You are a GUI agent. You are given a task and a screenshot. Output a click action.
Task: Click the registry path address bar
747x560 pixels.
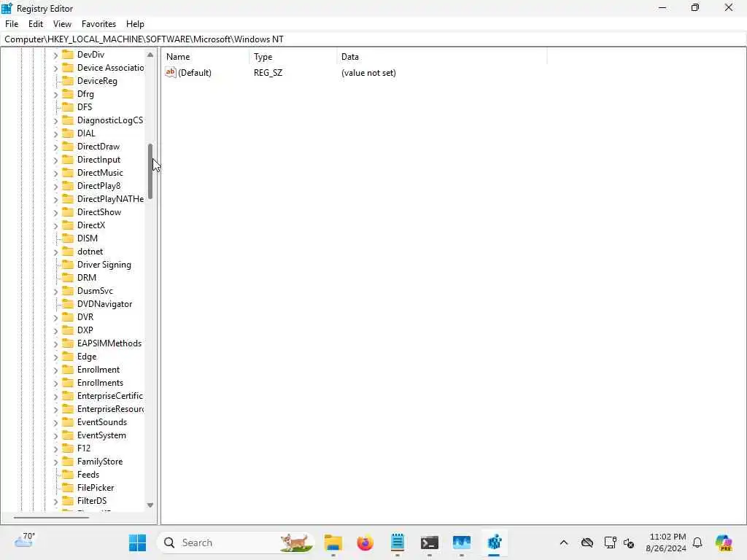point(373,39)
